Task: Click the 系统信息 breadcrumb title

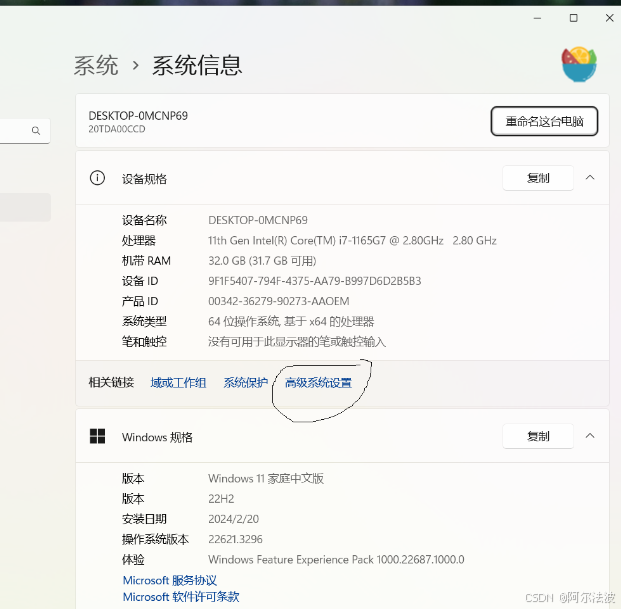Action: click(x=197, y=65)
